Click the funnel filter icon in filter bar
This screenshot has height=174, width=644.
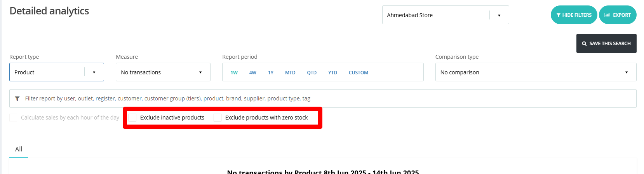17,99
